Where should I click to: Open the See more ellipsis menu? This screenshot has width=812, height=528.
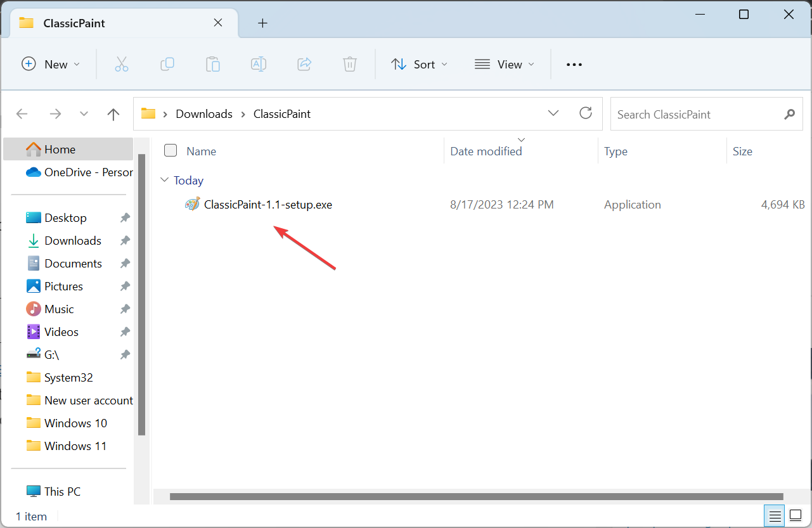click(x=574, y=64)
